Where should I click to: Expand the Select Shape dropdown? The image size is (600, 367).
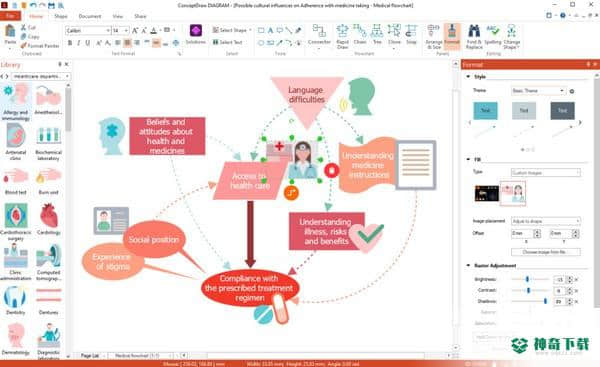(250, 30)
